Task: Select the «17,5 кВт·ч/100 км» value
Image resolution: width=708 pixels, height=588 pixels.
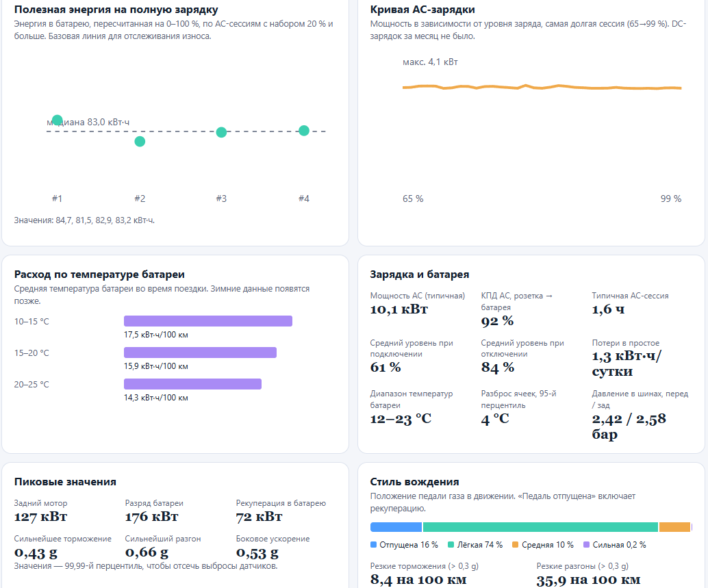Action: pyautogui.click(x=156, y=335)
